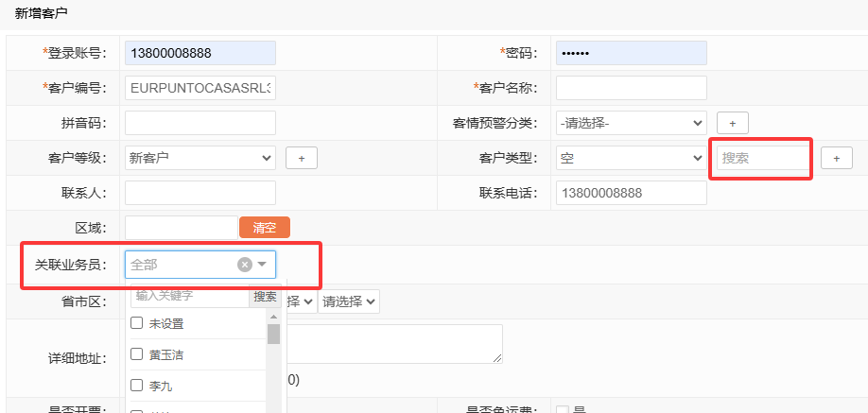Click the 输入关键字 keyword input
This screenshot has width=868, height=413.
[189, 296]
